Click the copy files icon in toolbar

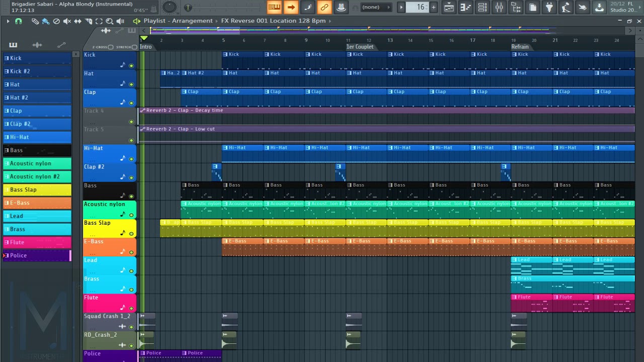pos(532,7)
